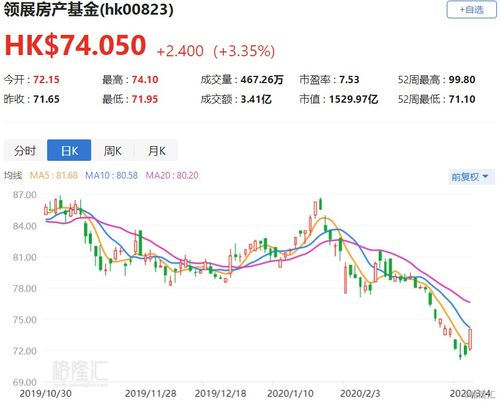Click the stock title 领展房产基金(hk00823)
This screenshot has width=500, height=403.
88,9
